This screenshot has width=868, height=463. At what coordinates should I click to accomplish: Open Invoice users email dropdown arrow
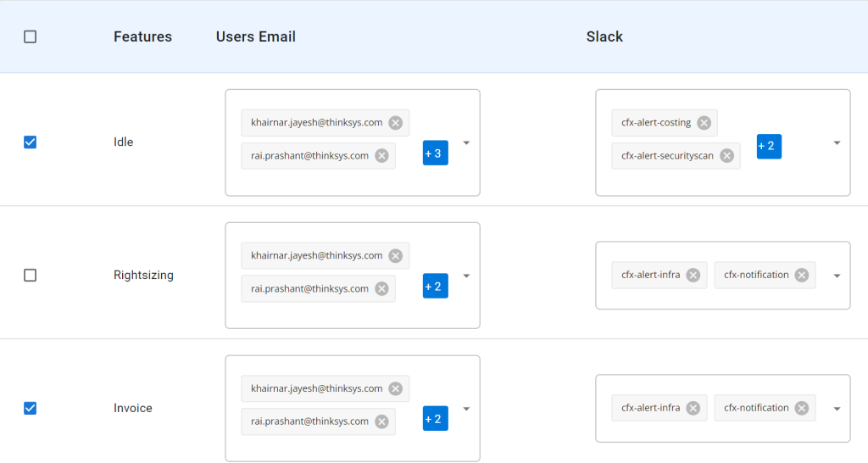[466, 409]
